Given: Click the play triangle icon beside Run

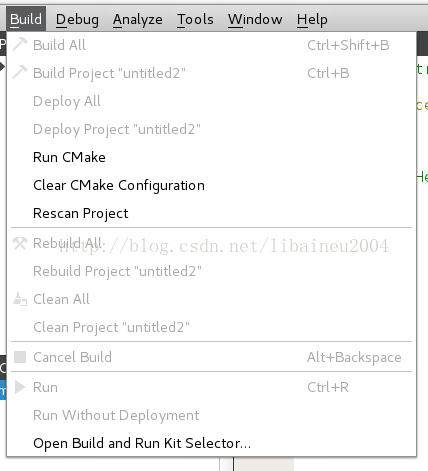Looking at the screenshot, I should 20,387.
